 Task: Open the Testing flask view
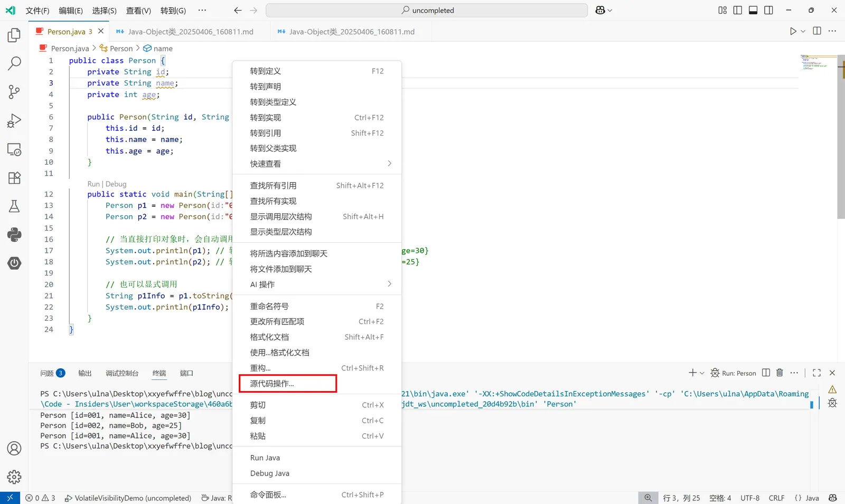(14, 206)
